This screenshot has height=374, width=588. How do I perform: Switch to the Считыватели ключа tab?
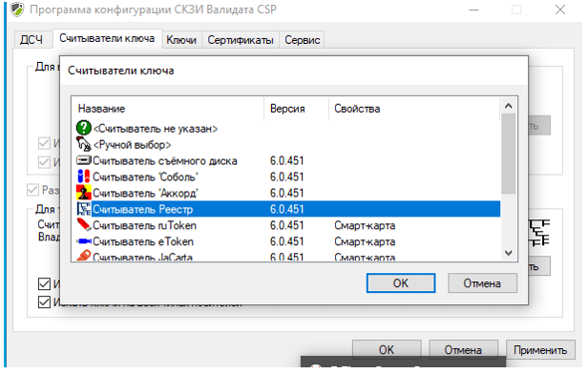(x=107, y=38)
